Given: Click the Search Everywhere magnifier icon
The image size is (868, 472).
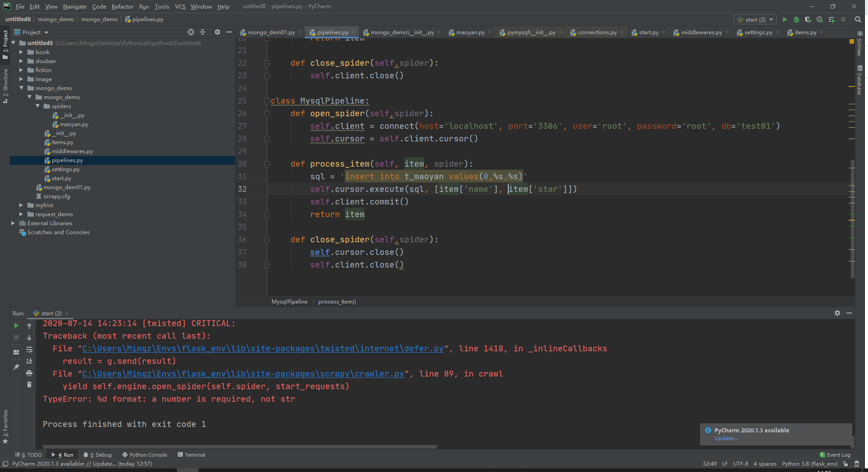Looking at the screenshot, I should [858, 19].
